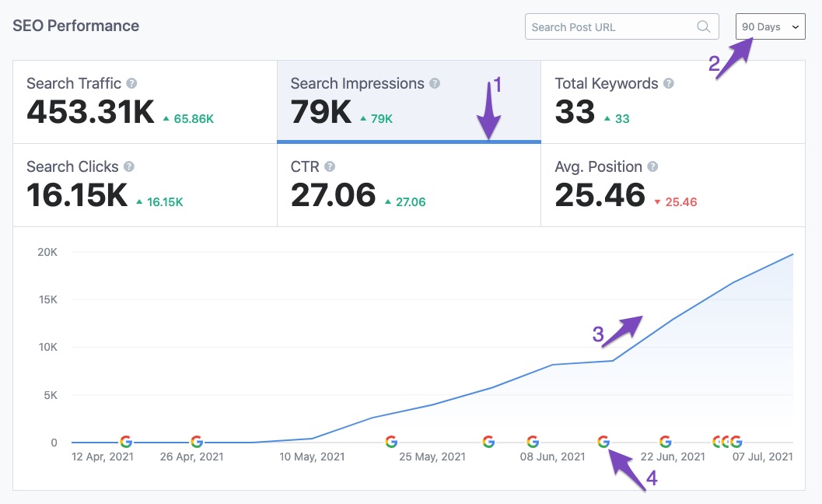Click help icon beside Search Clicks
Screen dimensions: 822x504
129,166
